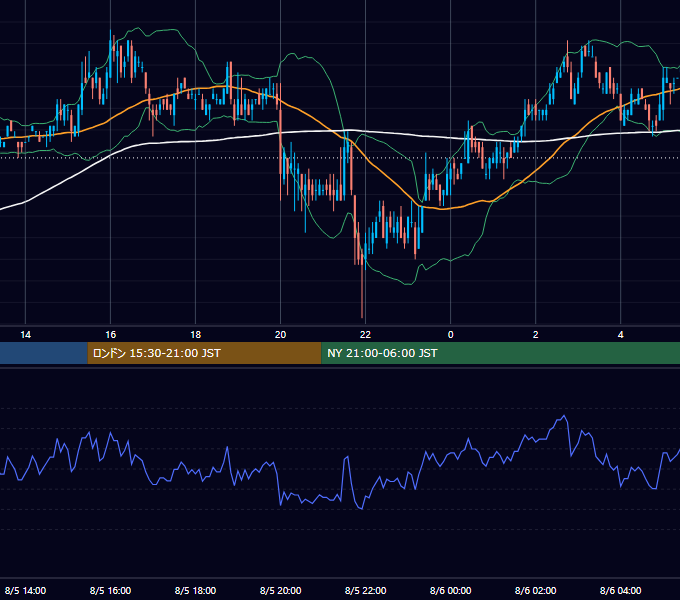
Task: Click the 8/5 16:00 date label
Action: pyautogui.click(x=111, y=590)
